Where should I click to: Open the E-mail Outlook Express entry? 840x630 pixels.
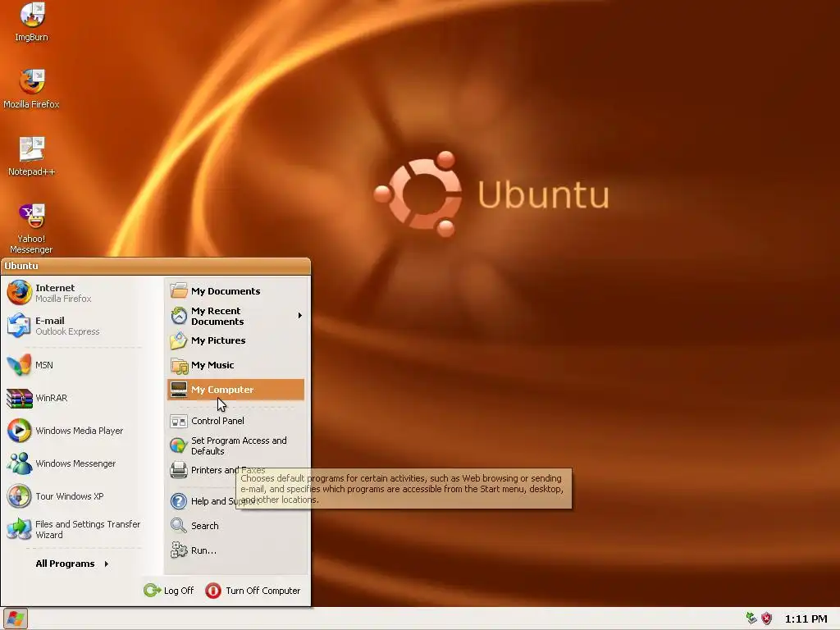point(75,326)
